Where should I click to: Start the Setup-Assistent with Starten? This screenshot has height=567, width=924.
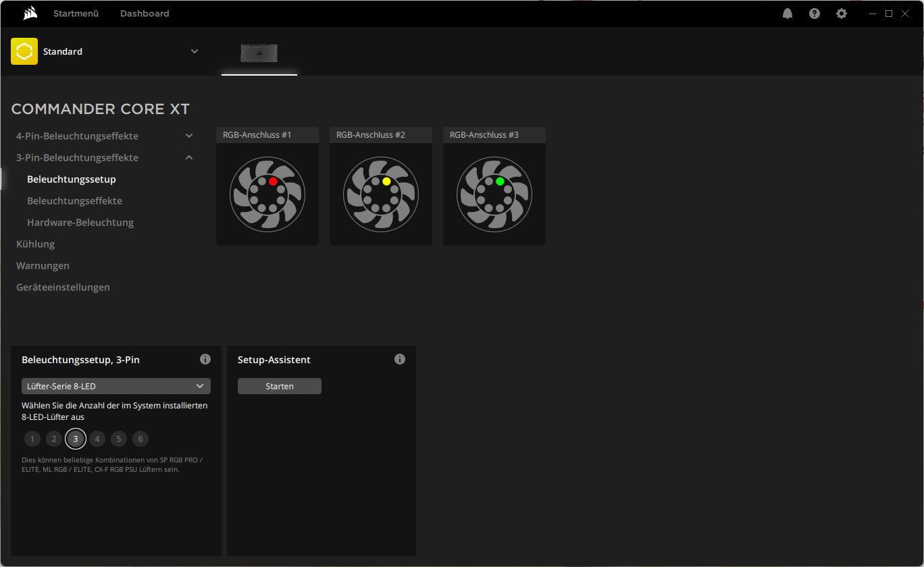pos(280,386)
